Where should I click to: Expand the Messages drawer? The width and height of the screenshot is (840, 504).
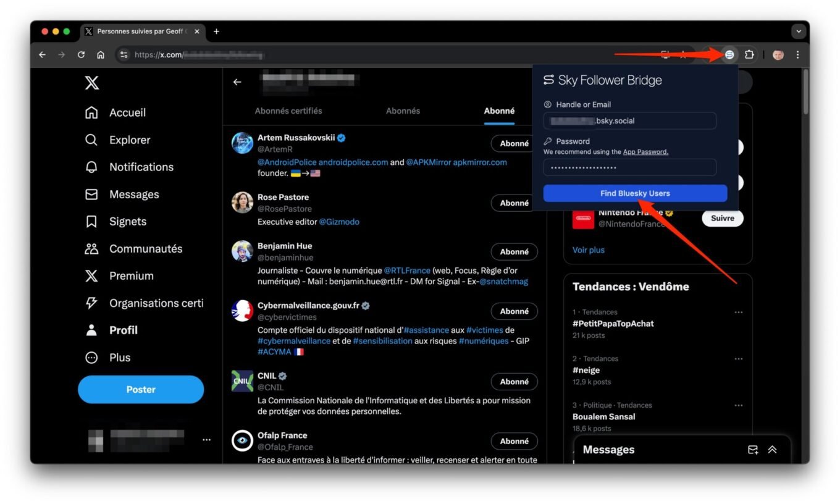click(x=772, y=450)
